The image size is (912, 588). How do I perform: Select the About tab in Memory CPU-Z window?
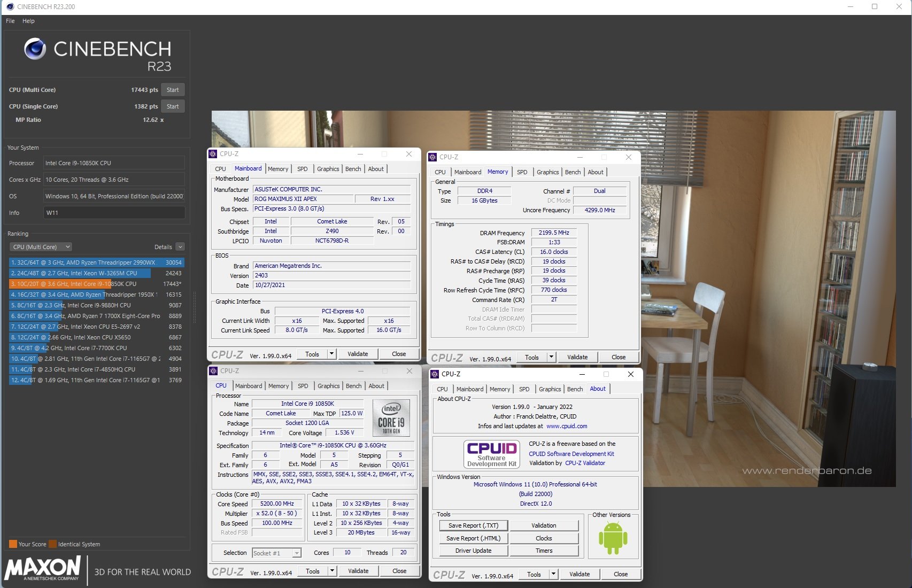[596, 172]
